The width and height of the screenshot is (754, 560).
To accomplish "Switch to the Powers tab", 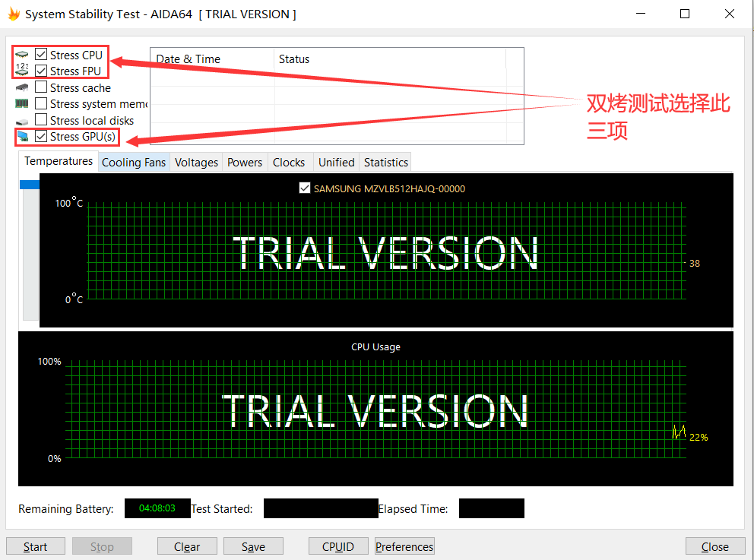I will point(244,163).
